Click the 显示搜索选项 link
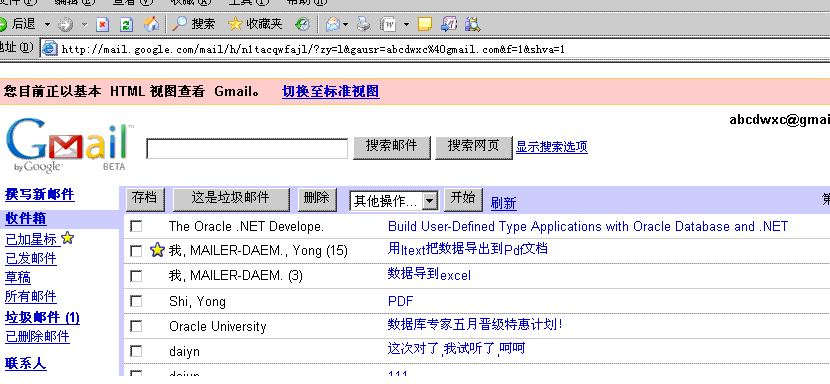This screenshot has height=384, width=830. pos(552,147)
